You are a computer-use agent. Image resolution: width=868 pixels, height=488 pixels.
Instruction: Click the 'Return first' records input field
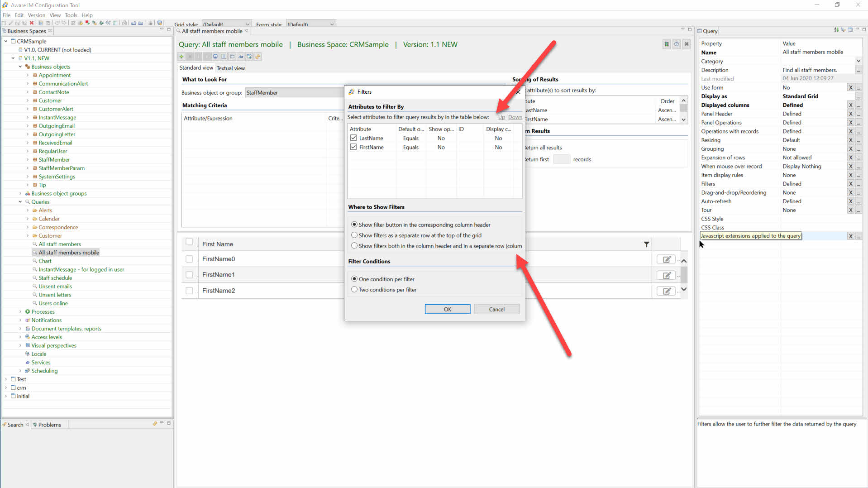coord(561,159)
